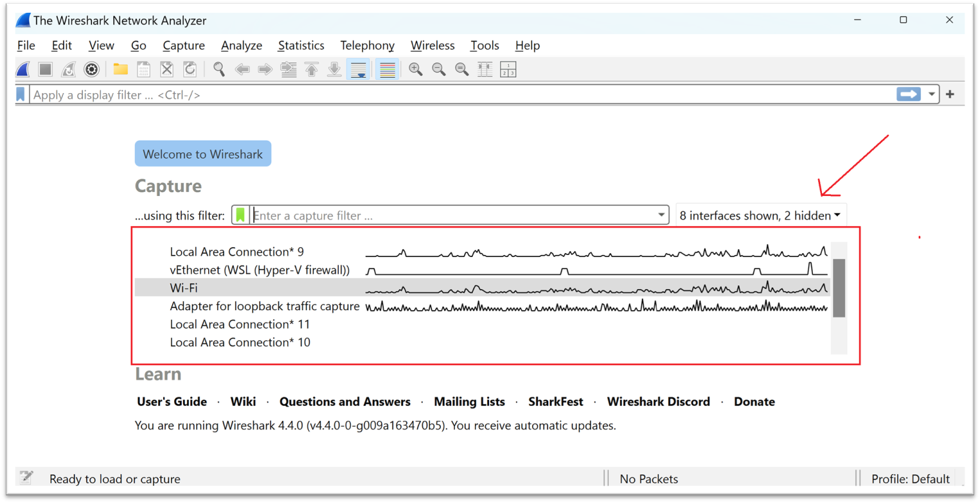Click the find packet magnifier icon

click(x=219, y=69)
